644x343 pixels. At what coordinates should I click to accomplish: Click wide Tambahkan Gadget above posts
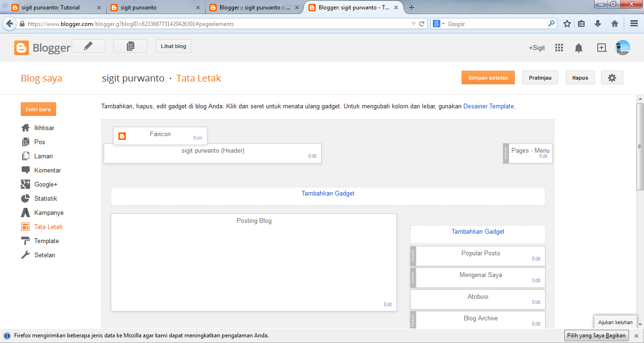328,193
